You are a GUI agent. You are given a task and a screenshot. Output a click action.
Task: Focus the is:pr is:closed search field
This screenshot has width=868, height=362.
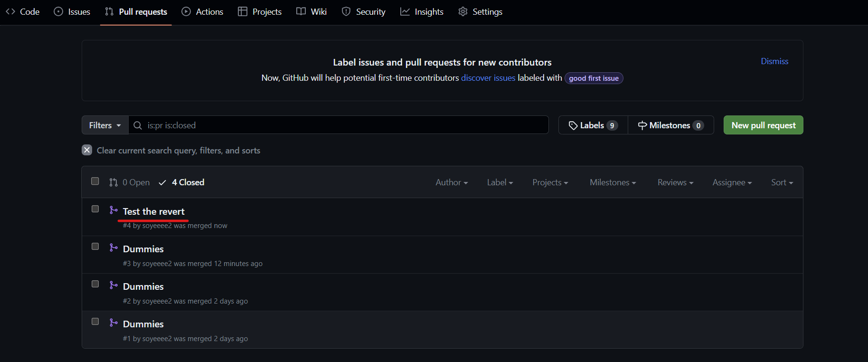pyautogui.click(x=339, y=125)
